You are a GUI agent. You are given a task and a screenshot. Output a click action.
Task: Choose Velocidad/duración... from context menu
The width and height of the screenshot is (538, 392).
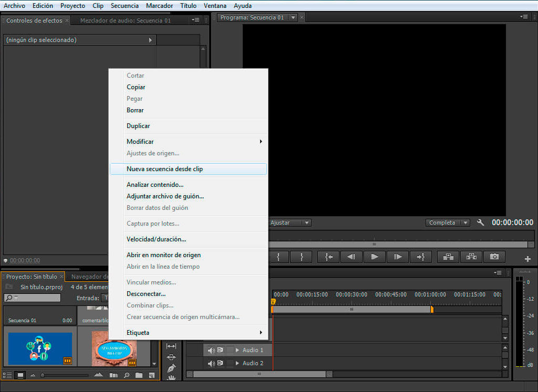pos(189,239)
